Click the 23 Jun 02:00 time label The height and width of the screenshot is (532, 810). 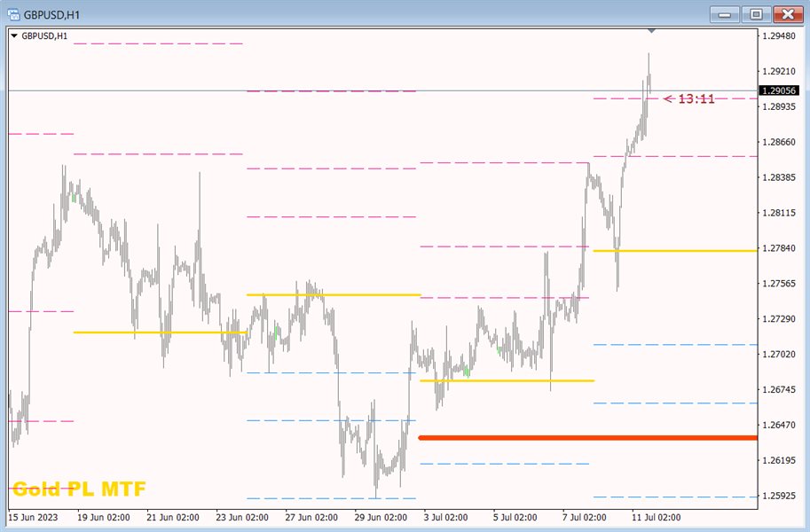pos(242,517)
